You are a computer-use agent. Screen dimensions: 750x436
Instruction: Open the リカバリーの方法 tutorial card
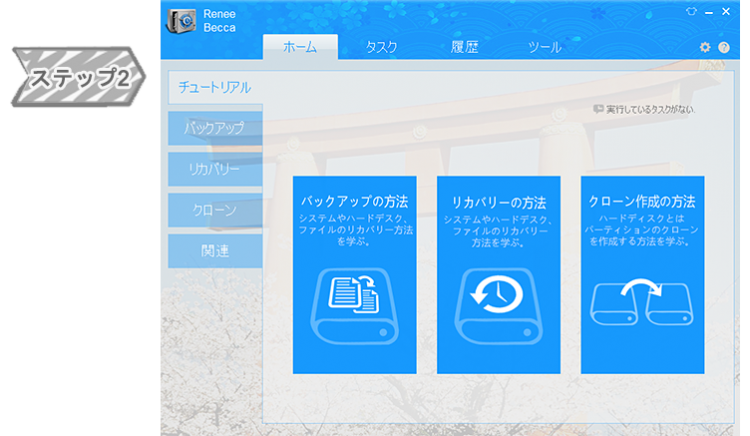(498, 275)
